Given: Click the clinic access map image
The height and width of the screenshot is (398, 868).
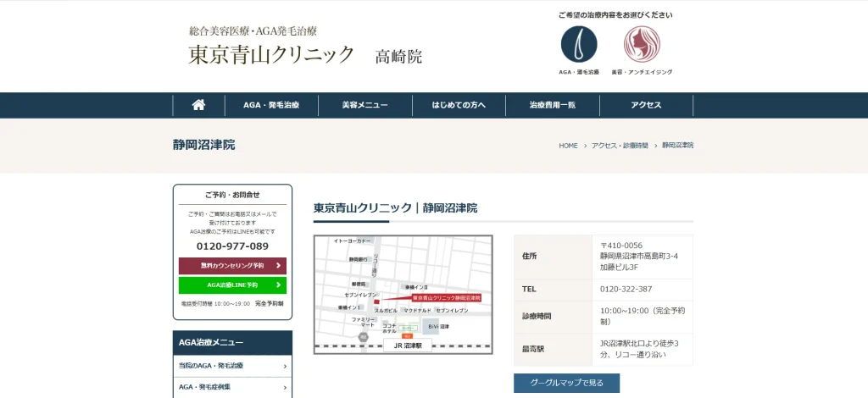Looking at the screenshot, I should (403, 295).
